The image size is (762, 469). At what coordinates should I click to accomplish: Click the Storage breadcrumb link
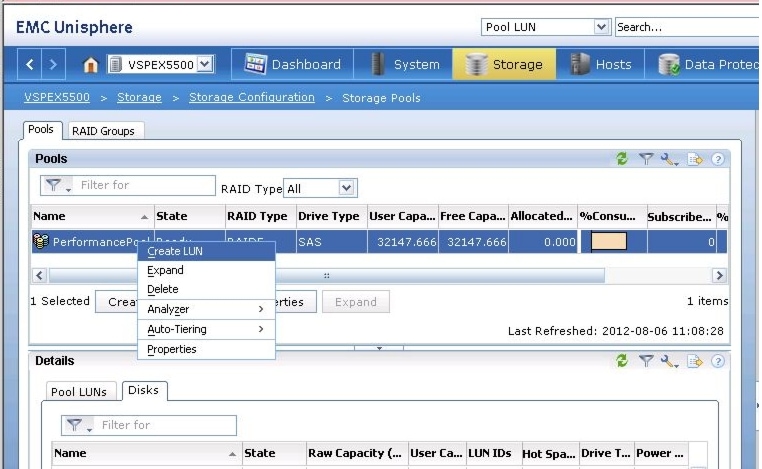click(x=139, y=97)
